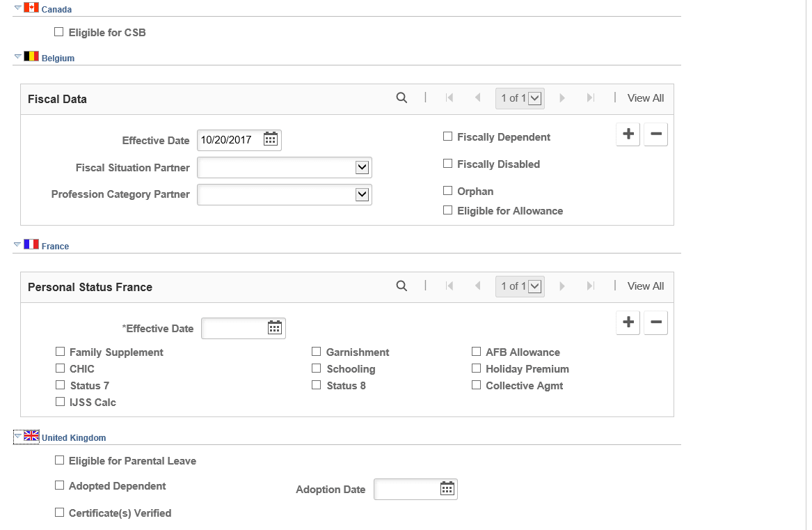Click the search icon in Fiscal Data header
This screenshot has height=530, width=812.
(x=401, y=98)
